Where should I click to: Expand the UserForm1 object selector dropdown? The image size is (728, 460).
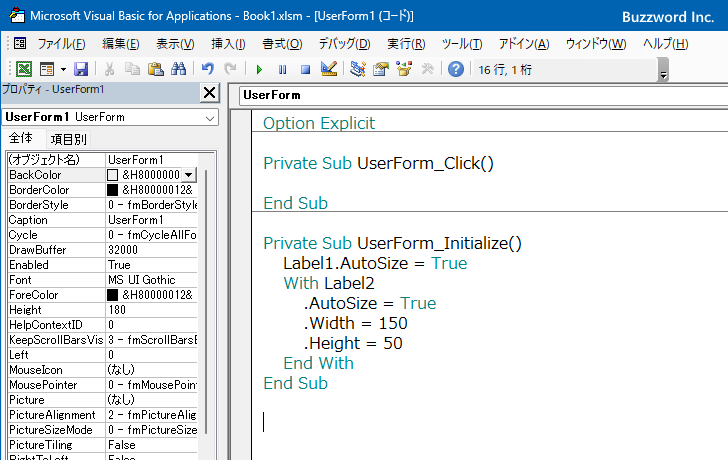coord(210,118)
